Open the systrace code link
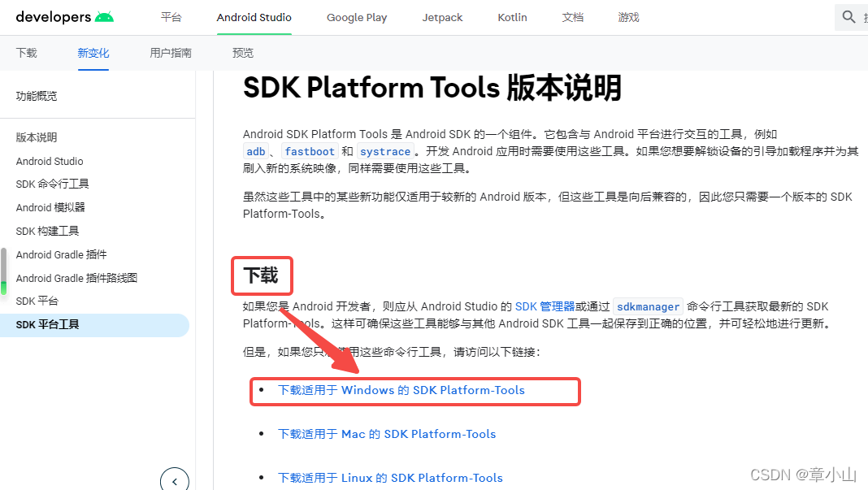Screen dimensions: 868x490 (385, 151)
